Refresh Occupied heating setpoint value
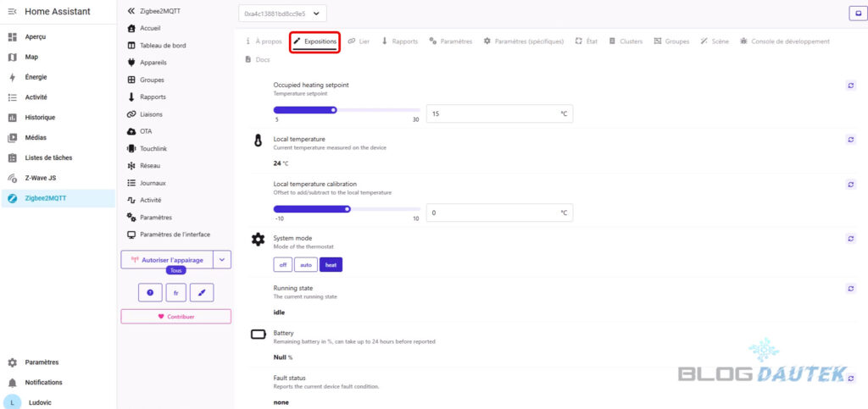Screen dimensions: 868x409 coord(851,86)
